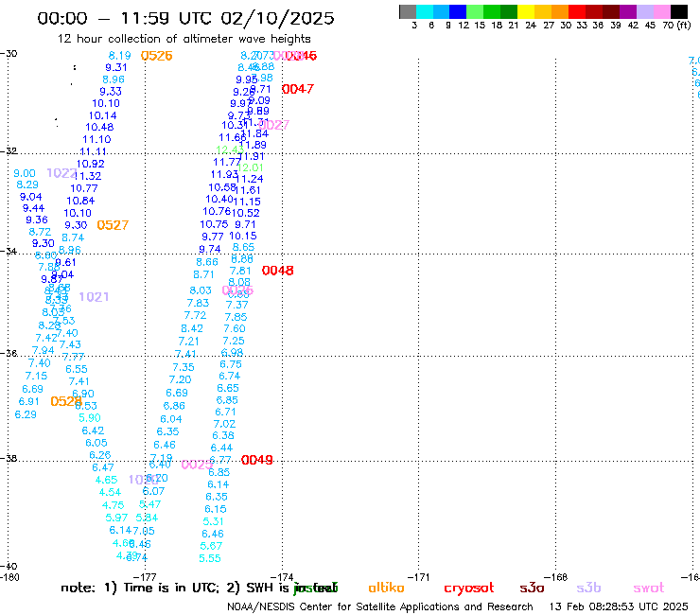This screenshot has height=615, width=700.
Task: Click the pink swot time label 0027
Action: (x=273, y=125)
